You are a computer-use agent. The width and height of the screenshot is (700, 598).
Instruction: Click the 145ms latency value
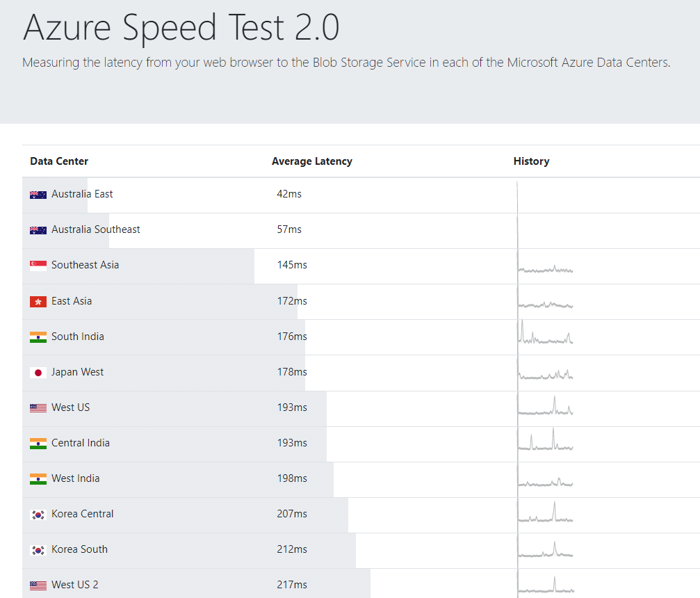tap(292, 265)
